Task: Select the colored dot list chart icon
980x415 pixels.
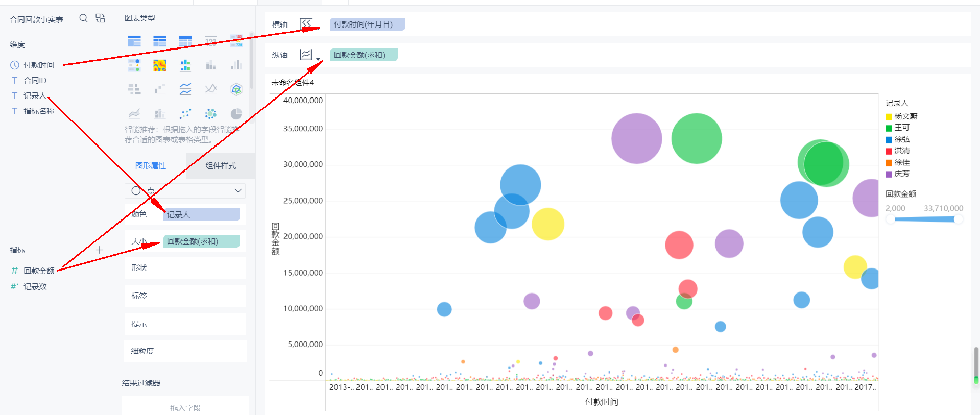Action: tap(134, 65)
